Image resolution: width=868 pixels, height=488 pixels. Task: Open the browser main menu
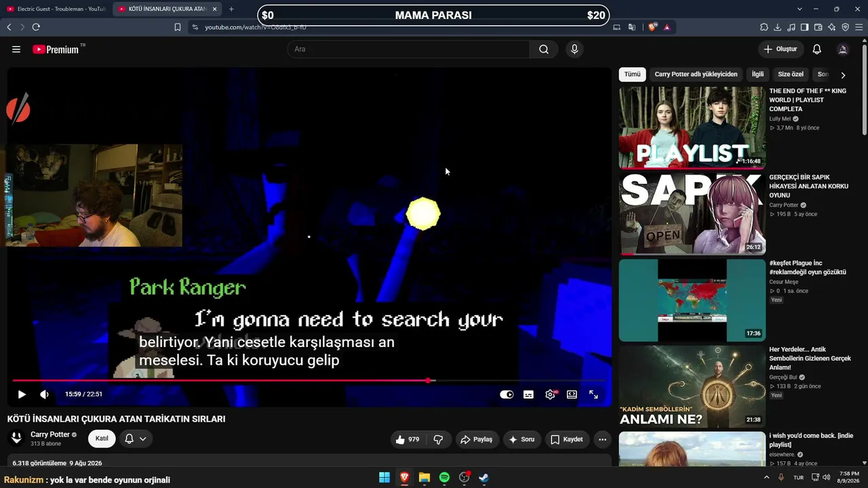click(859, 27)
